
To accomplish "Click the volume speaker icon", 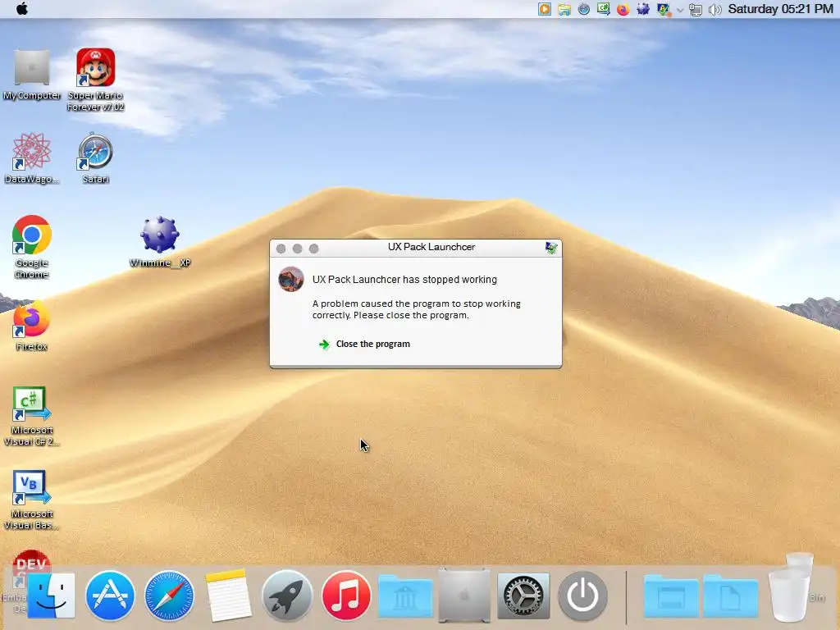I will (x=715, y=10).
